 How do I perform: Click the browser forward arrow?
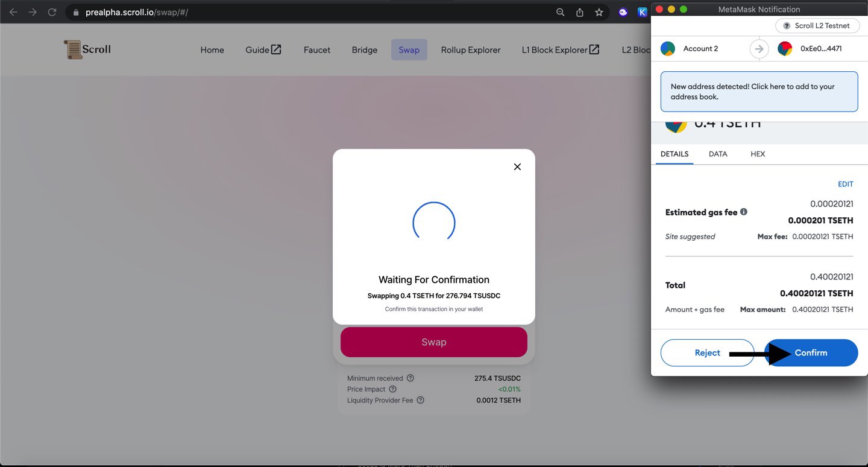click(33, 12)
